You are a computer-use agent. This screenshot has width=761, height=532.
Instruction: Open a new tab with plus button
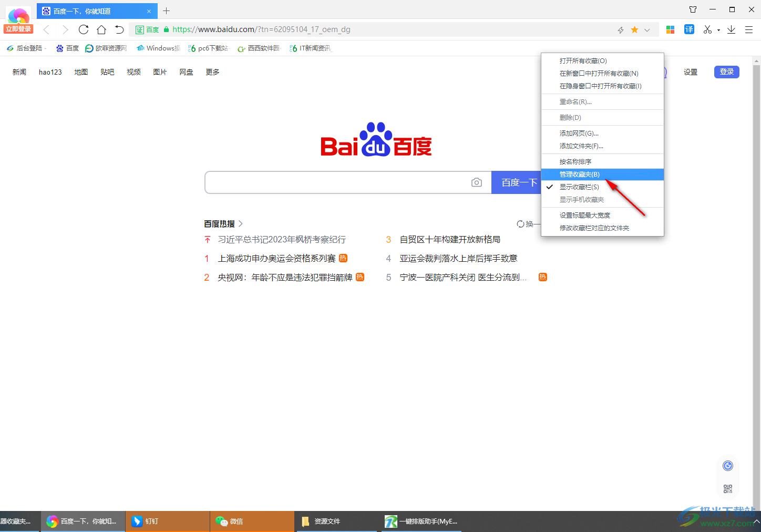tap(167, 11)
